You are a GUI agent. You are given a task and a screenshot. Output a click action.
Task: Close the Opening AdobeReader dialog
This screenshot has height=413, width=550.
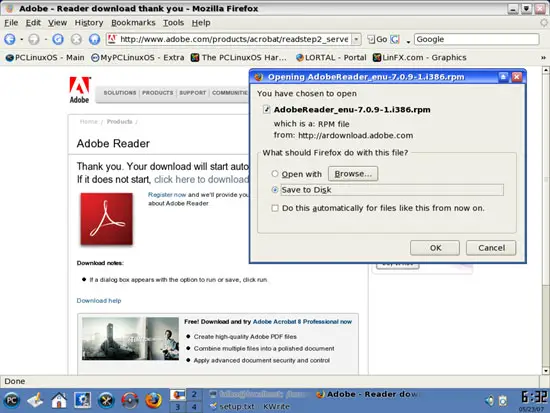(x=517, y=77)
